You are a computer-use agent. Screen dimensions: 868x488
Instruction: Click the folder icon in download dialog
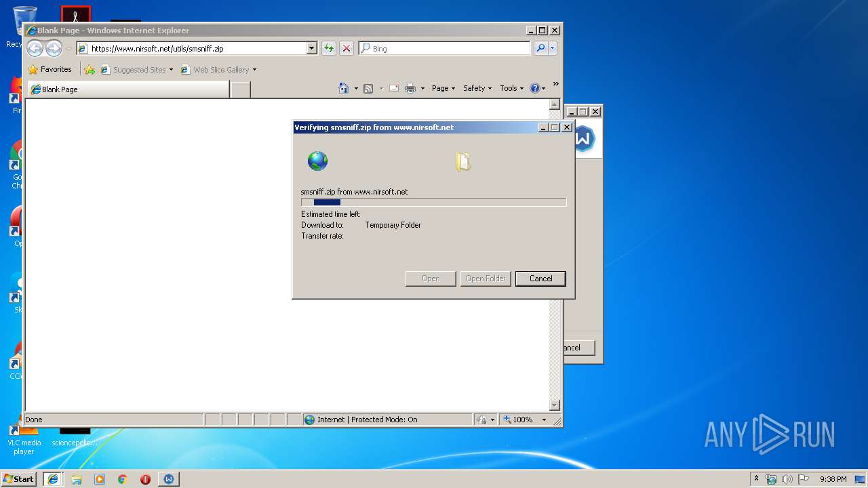point(463,161)
